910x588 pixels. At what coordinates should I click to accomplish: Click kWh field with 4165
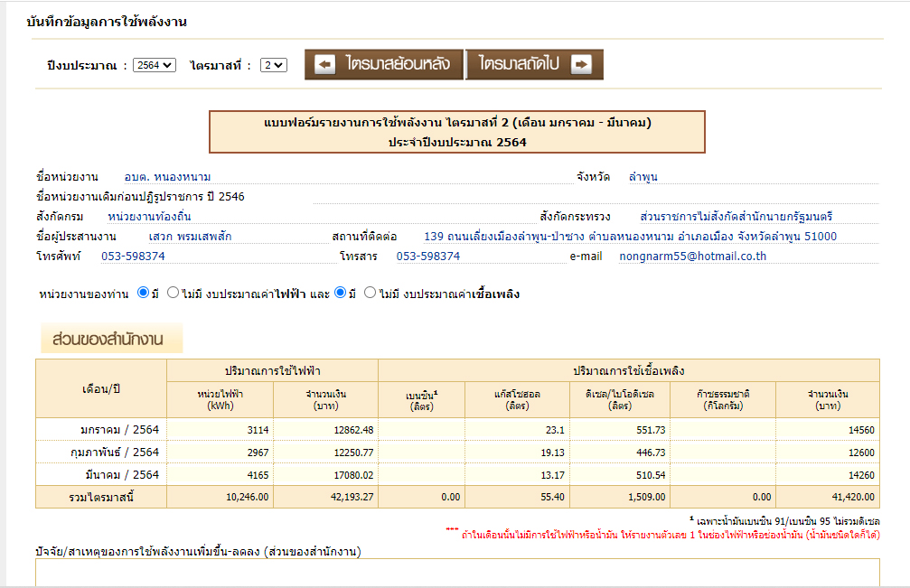tap(220, 475)
